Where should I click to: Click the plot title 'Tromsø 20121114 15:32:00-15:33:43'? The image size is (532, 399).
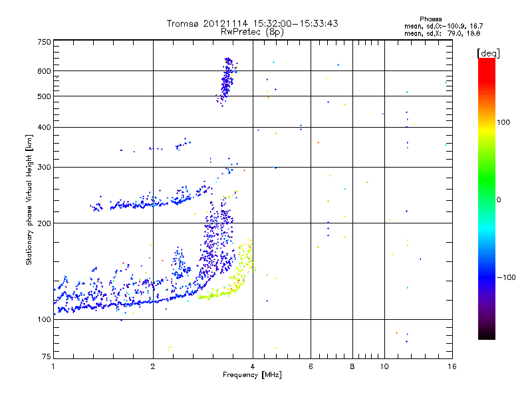[252, 23]
